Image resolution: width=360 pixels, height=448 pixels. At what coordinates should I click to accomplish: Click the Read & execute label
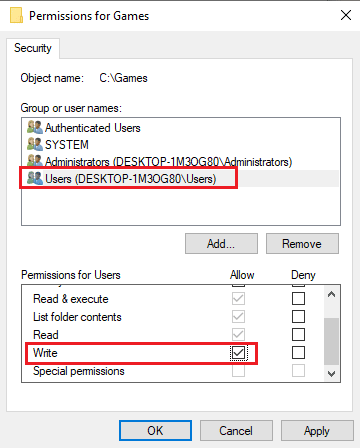[71, 299]
